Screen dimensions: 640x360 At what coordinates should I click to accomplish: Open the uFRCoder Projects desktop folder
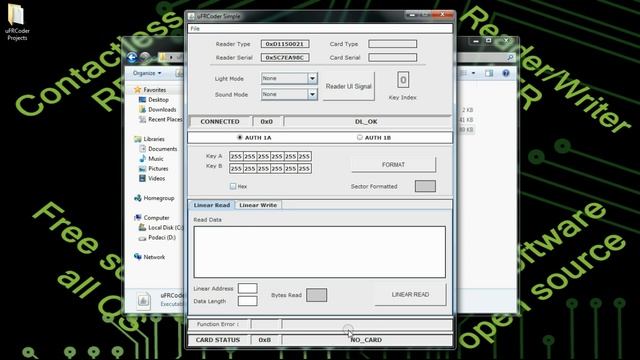click(17, 22)
